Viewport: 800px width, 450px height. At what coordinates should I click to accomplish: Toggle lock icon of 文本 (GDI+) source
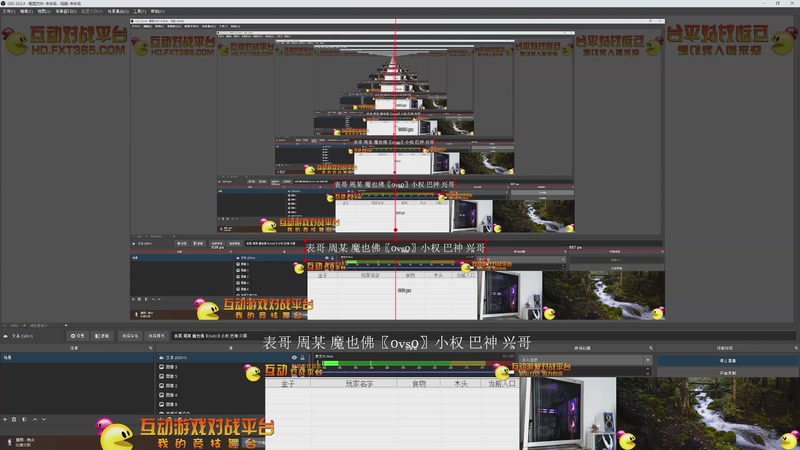pyautogui.click(x=303, y=358)
